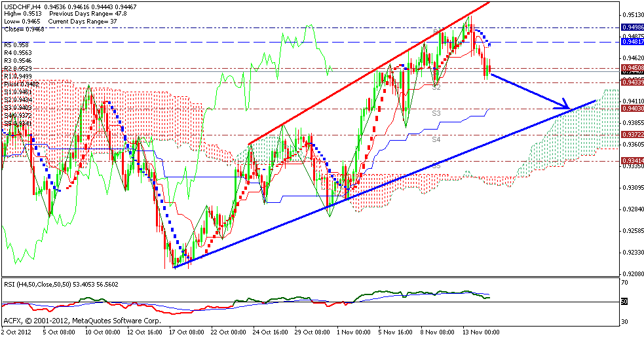644x337 pixels.
Task: Click the 13 Nov 00:00 time label
Action: coord(482,332)
